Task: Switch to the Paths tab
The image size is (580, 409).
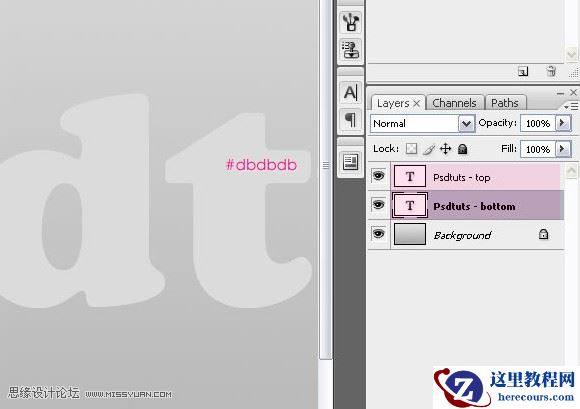Action: tap(505, 103)
